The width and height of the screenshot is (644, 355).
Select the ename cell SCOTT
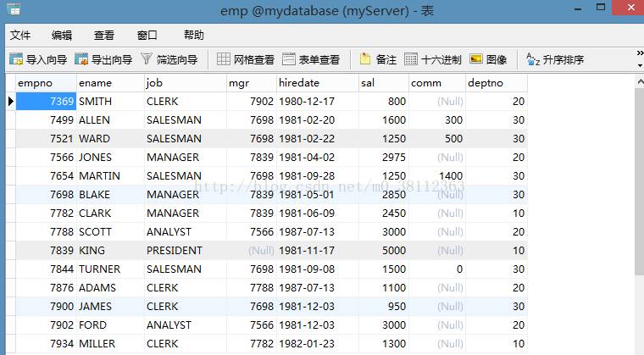click(110, 232)
